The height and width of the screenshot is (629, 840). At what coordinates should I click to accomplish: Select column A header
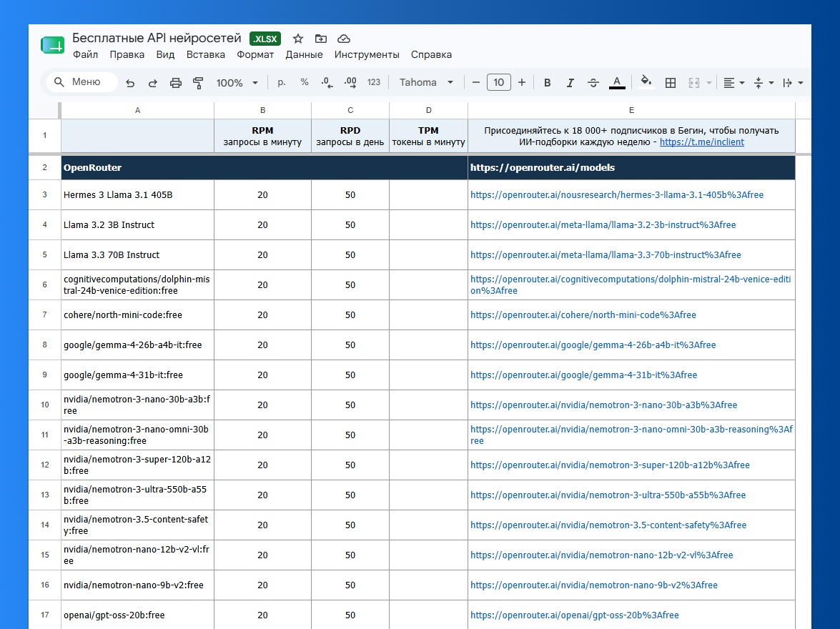[138, 110]
